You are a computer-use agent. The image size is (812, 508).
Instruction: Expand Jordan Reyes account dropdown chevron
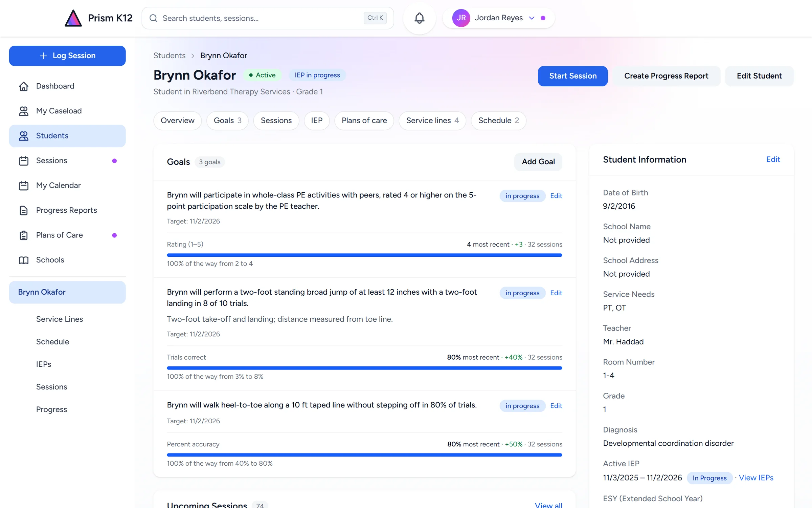(x=532, y=18)
